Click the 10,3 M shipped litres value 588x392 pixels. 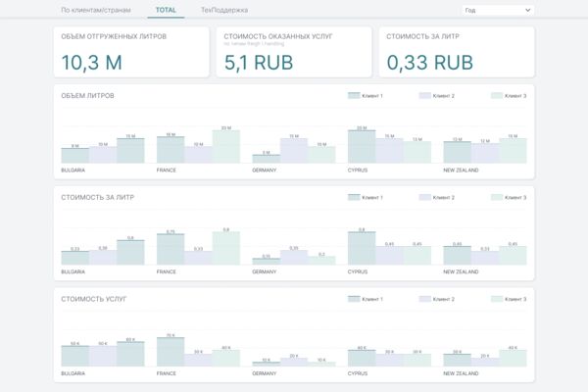tap(91, 63)
